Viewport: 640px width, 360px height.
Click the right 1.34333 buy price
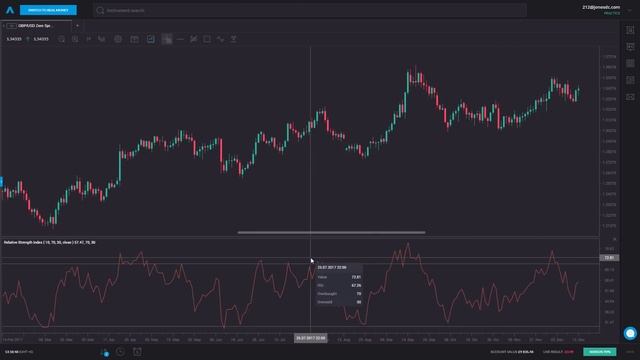pyautogui.click(x=41, y=39)
